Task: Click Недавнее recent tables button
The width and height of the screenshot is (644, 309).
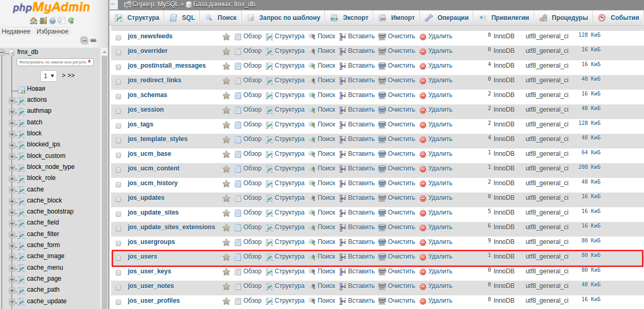Action: coord(16,31)
